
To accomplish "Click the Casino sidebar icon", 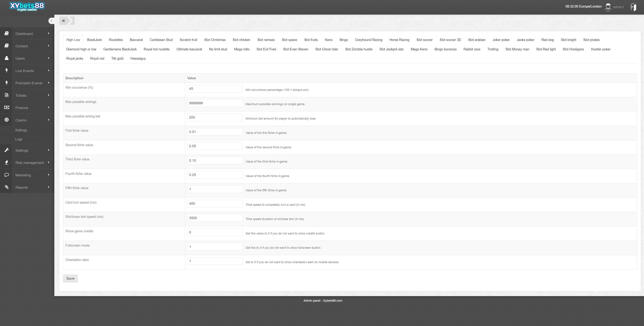I will click(x=6, y=120).
